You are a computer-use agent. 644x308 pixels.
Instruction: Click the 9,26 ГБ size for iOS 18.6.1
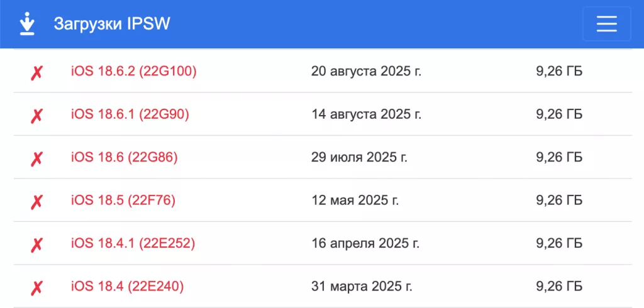click(x=559, y=114)
